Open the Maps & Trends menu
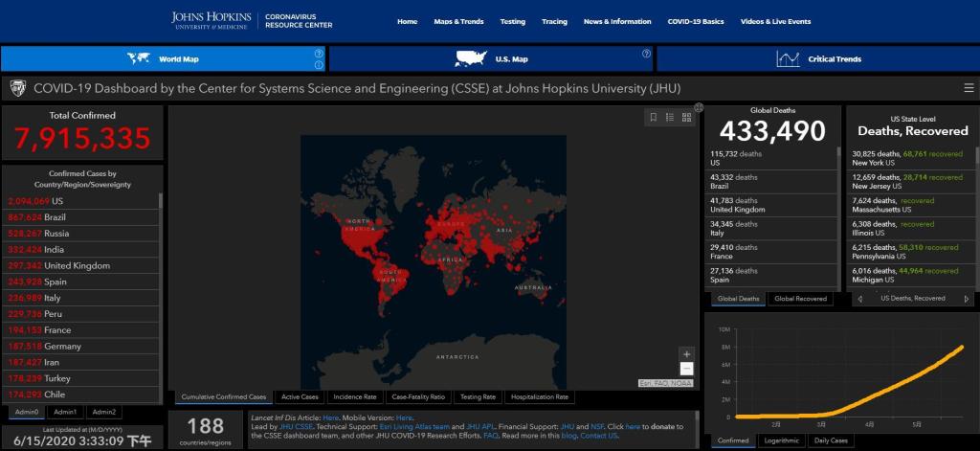 point(458,21)
